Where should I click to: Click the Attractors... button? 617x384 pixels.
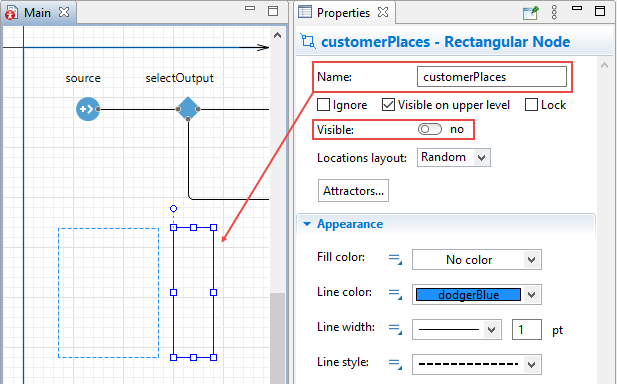(x=353, y=191)
